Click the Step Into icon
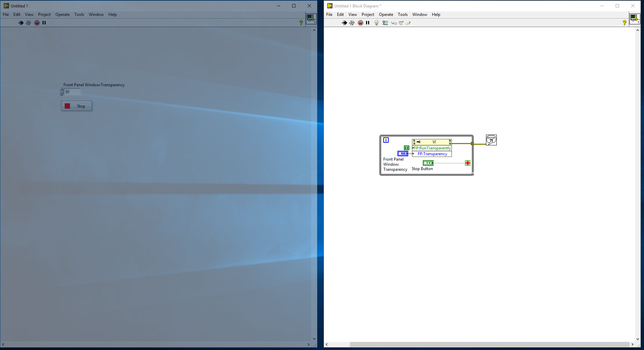Screen dimensions: 644x350 point(394,23)
